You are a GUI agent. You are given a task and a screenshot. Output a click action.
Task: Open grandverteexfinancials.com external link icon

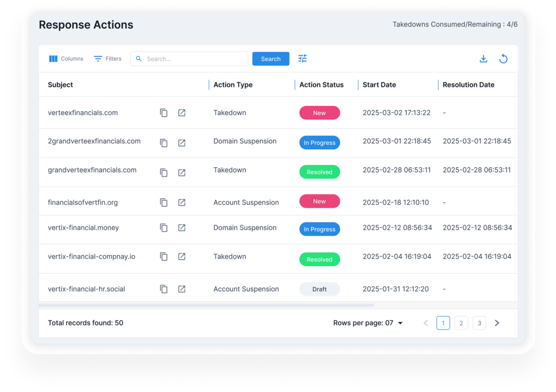(181, 173)
